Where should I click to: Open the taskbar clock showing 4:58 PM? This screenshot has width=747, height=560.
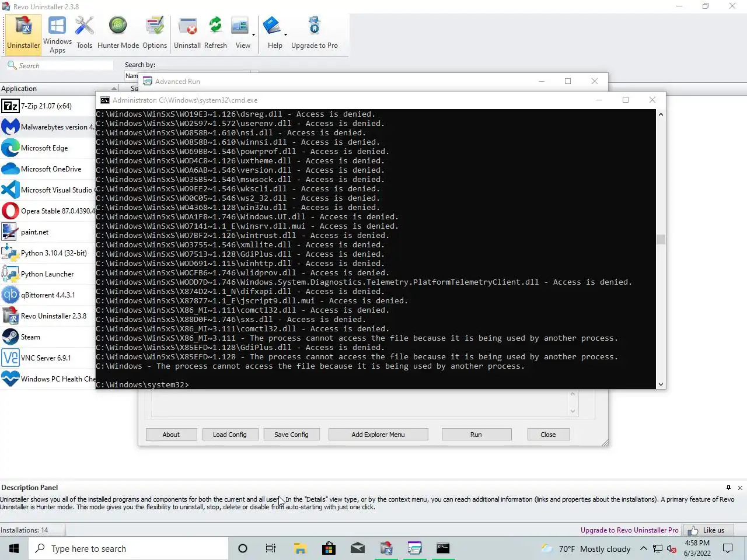(697, 548)
